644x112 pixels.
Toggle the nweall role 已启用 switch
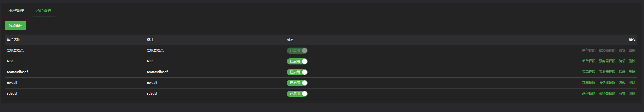[297, 83]
